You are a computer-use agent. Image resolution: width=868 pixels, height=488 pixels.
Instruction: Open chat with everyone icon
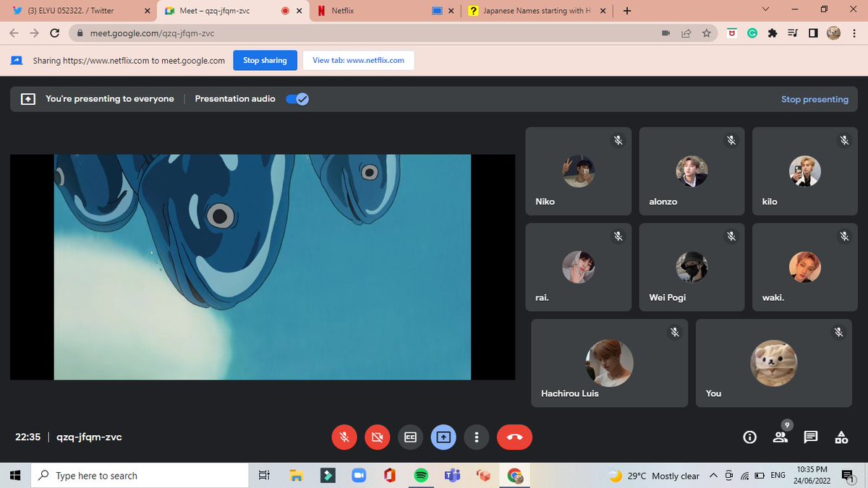point(811,437)
